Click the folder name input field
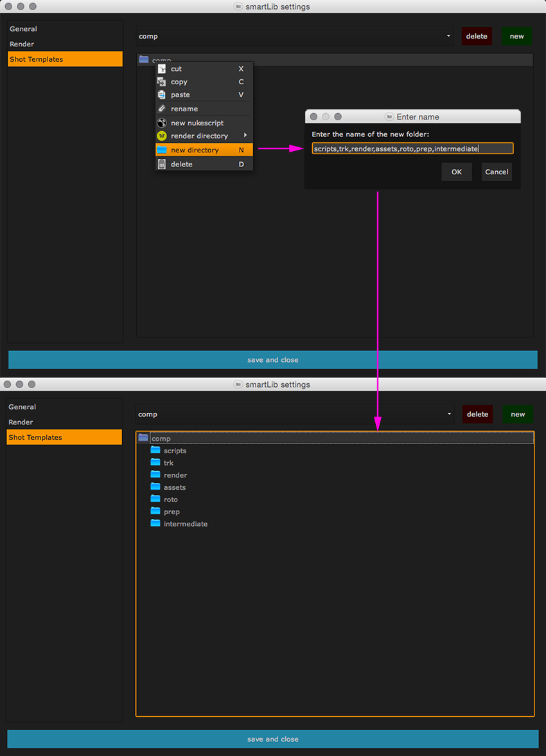This screenshot has height=756, width=546. click(412, 148)
